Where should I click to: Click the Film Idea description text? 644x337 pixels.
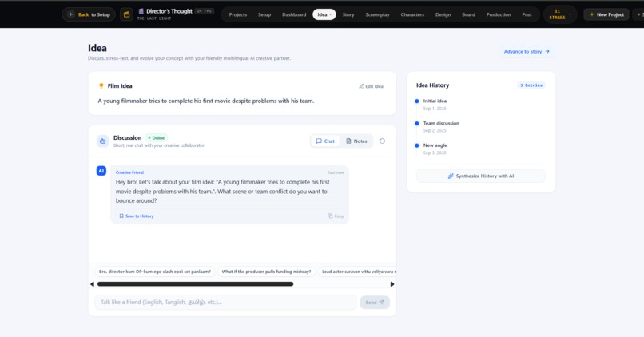pos(206,101)
